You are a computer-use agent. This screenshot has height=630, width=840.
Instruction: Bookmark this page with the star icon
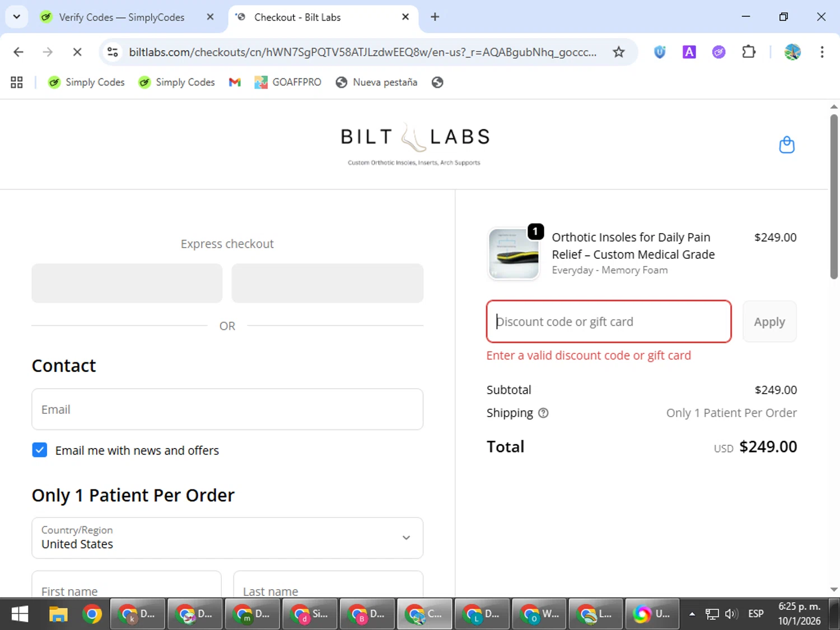point(618,52)
